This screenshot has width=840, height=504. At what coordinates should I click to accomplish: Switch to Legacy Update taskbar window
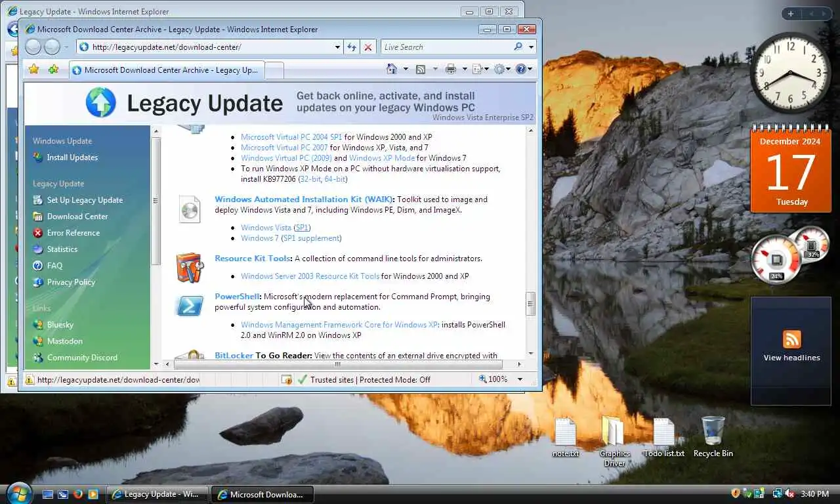157,494
